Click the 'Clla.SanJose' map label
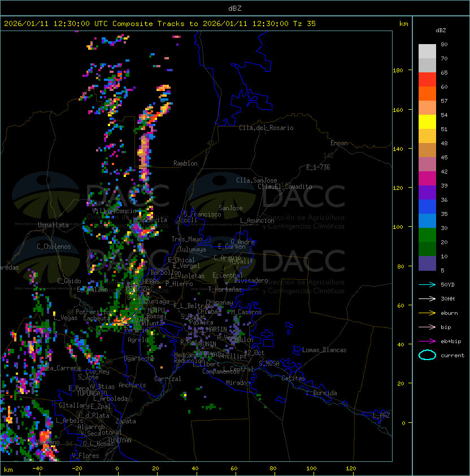Viewport: 470px width, 476px height. coord(256,180)
